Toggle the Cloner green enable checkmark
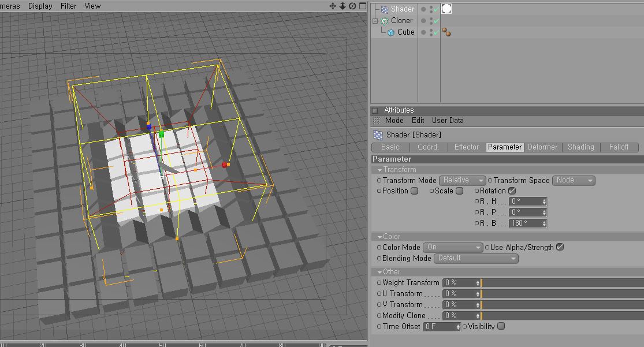 click(x=436, y=21)
